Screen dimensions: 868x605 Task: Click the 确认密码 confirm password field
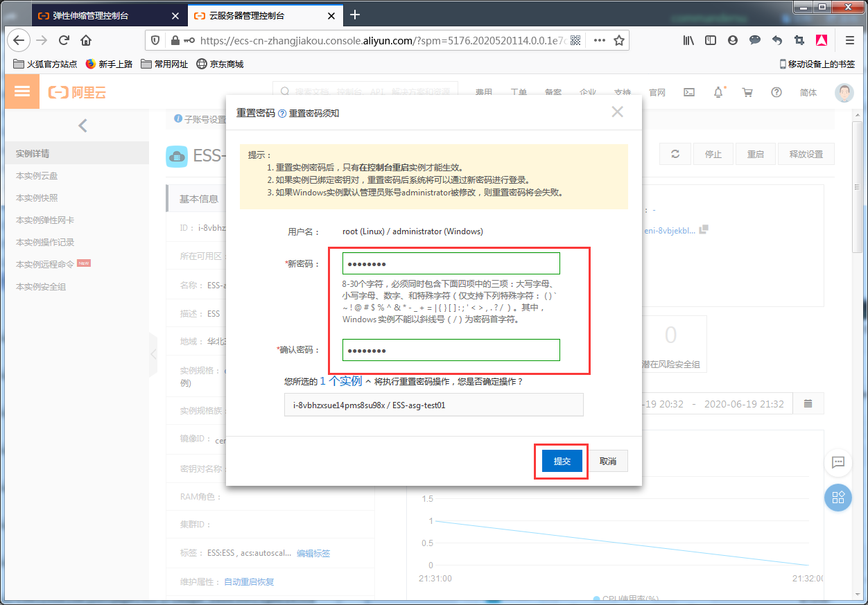[451, 350]
